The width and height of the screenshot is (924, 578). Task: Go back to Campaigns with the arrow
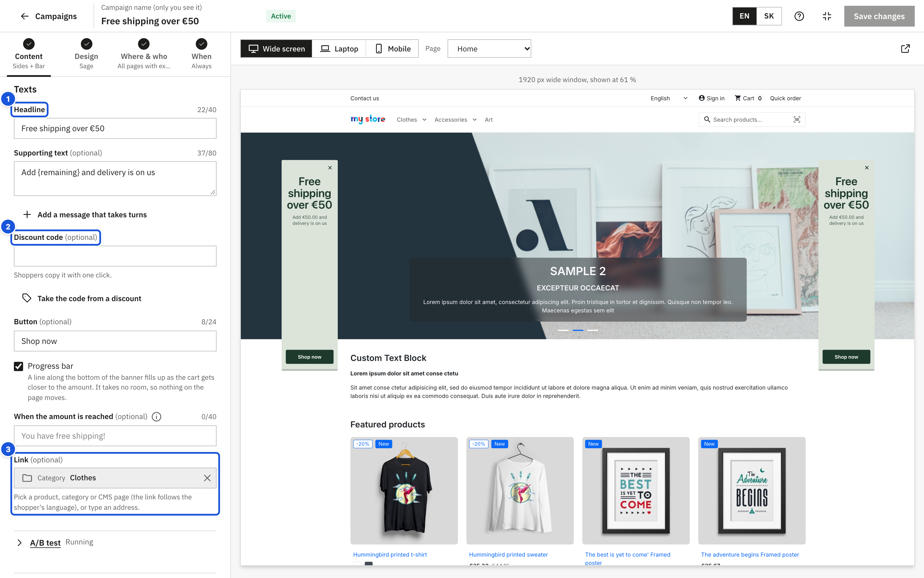25,16
